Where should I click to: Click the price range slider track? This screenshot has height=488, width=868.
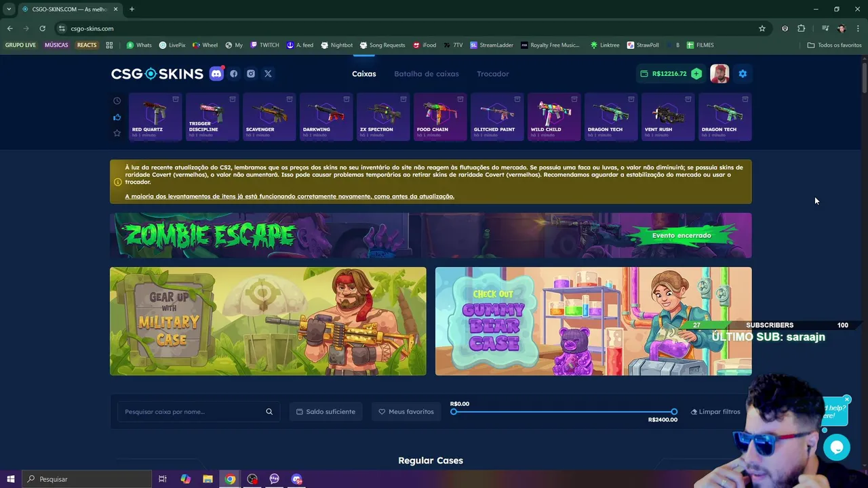click(x=564, y=411)
